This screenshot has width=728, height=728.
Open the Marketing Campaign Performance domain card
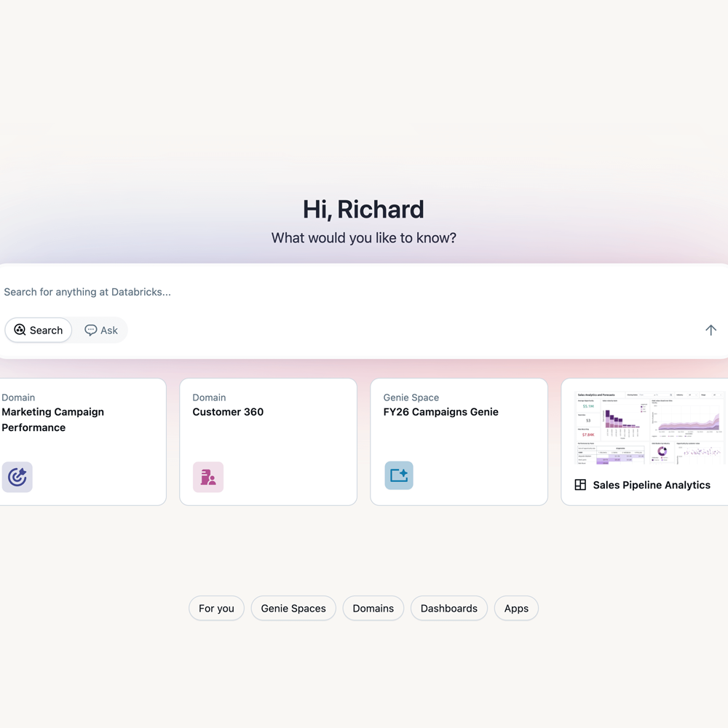coord(80,440)
